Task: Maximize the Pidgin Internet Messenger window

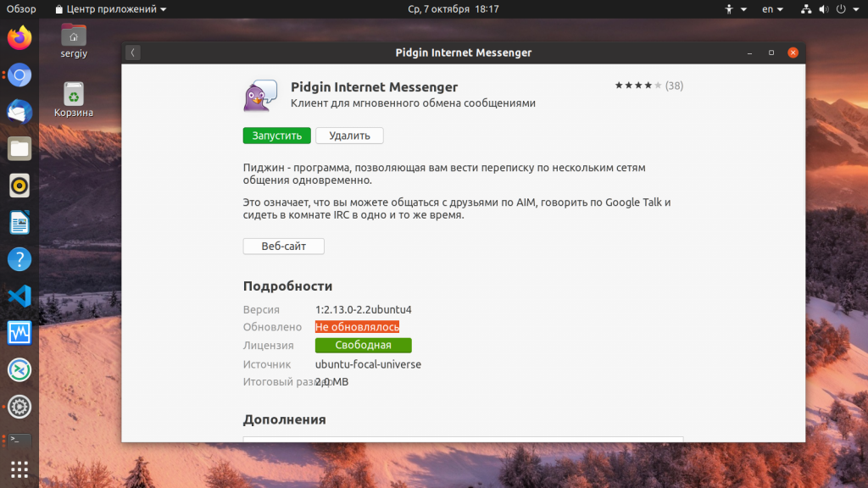Action: click(x=771, y=53)
